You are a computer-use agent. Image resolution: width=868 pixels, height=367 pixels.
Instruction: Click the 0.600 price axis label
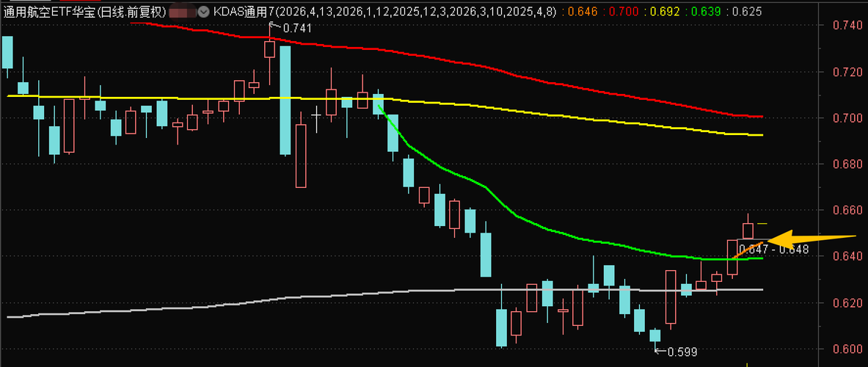click(848, 349)
